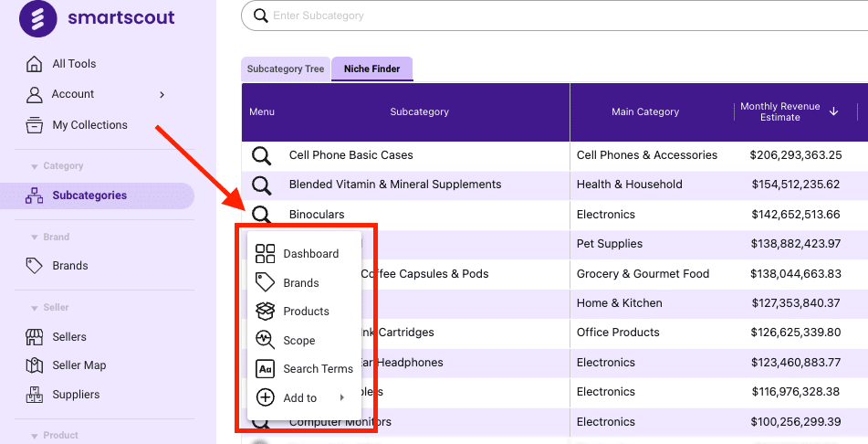The width and height of the screenshot is (868, 444).
Task: Select the Niche Finder tab
Action: coord(372,69)
